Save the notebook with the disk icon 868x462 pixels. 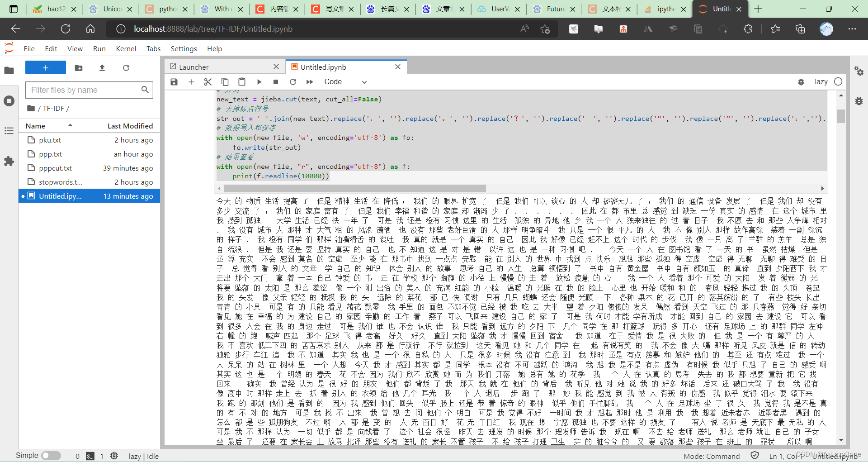174,82
